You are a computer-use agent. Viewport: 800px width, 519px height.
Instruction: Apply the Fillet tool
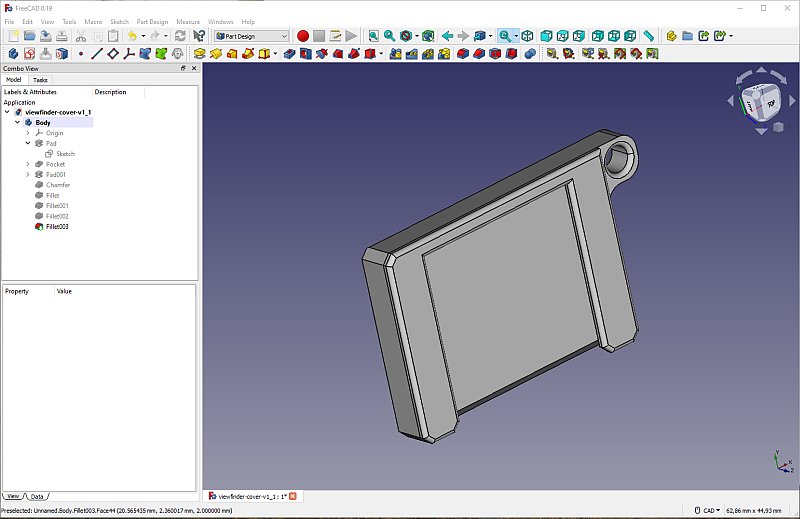coord(463,54)
